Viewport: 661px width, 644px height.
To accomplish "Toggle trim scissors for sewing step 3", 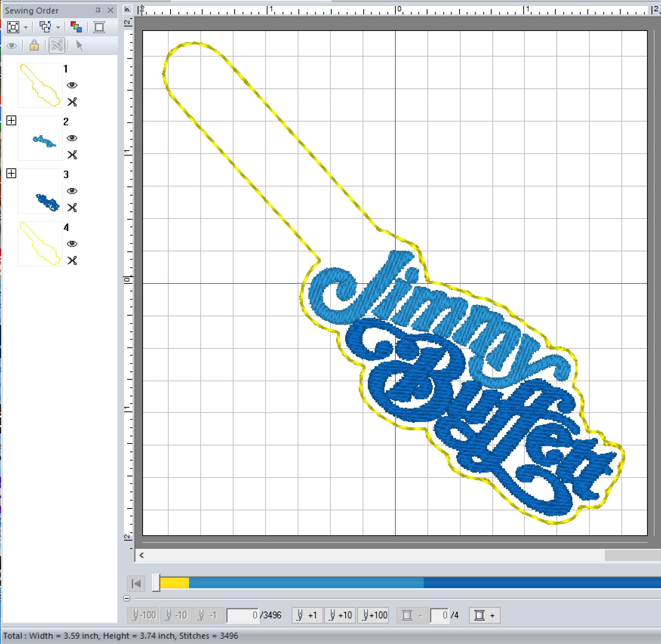I will (x=72, y=208).
